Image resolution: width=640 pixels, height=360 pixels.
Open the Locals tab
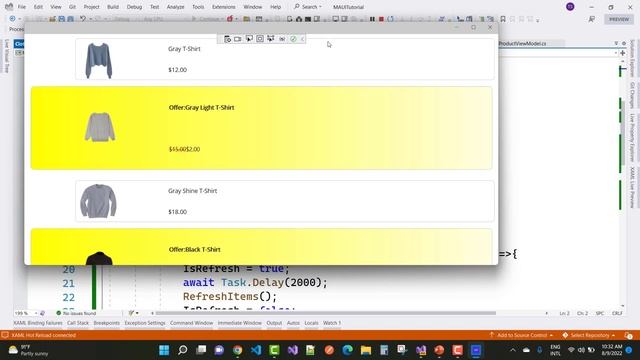point(311,323)
